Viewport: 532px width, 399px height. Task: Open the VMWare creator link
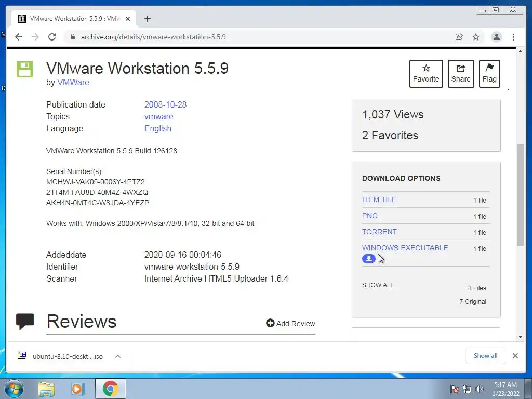[x=73, y=82]
